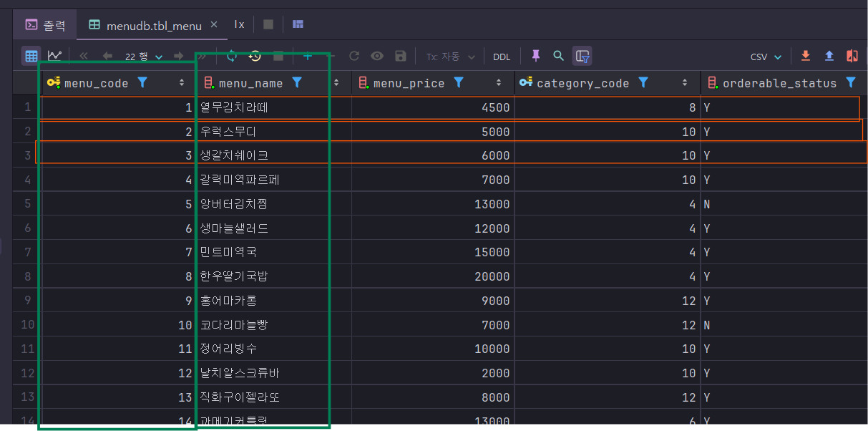Click the stop square in tab bar
The height and width of the screenshot is (431, 868).
268,24
